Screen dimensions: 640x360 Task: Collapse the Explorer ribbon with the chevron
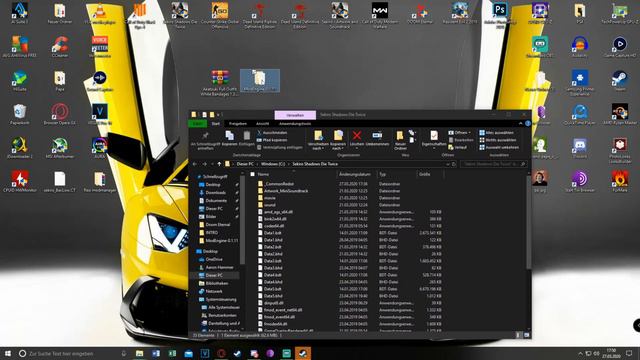520,123
